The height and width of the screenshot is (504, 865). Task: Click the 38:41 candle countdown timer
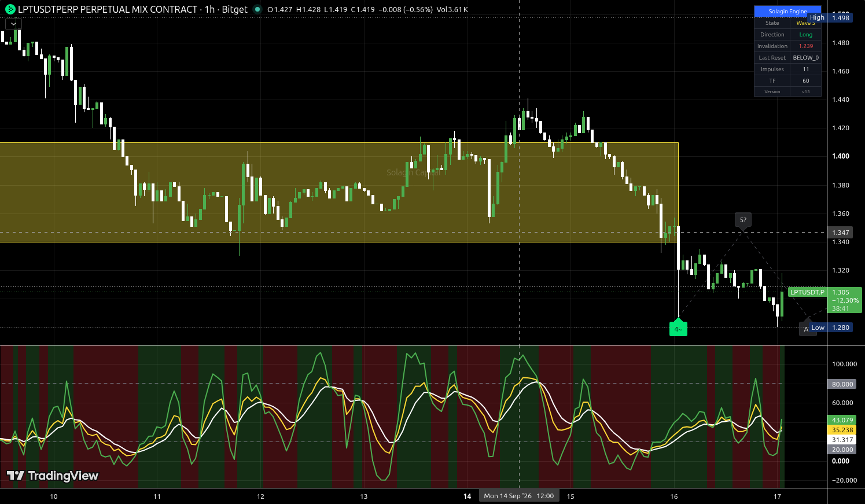pyautogui.click(x=841, y=308)
